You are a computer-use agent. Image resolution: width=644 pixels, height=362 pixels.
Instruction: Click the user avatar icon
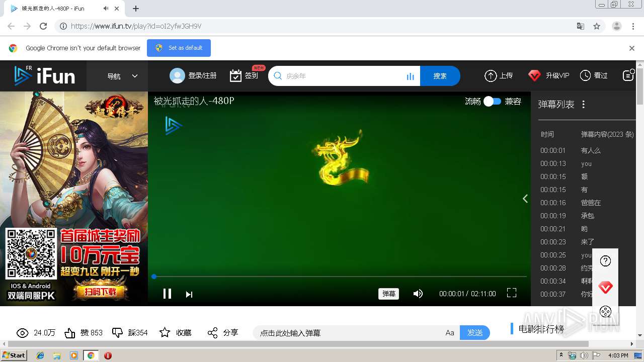(x=177, y=75)
